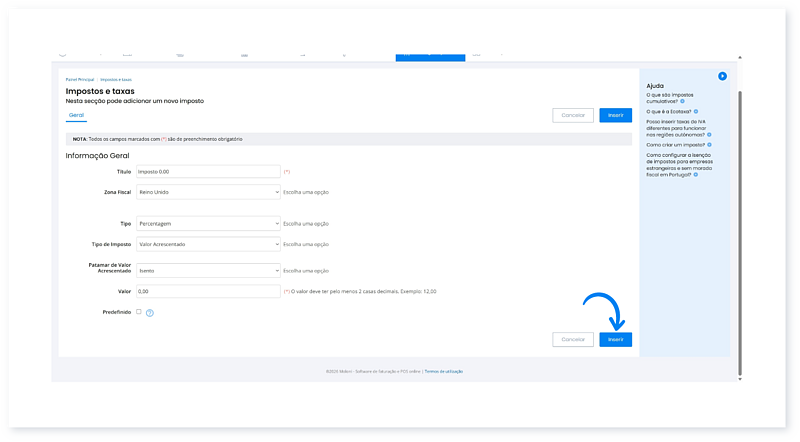Go to Painel Principal breadcrumb

(x=79, y=79)
